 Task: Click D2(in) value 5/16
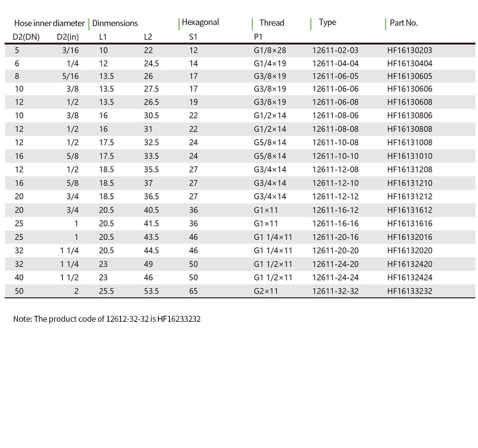tap(71, 76)
